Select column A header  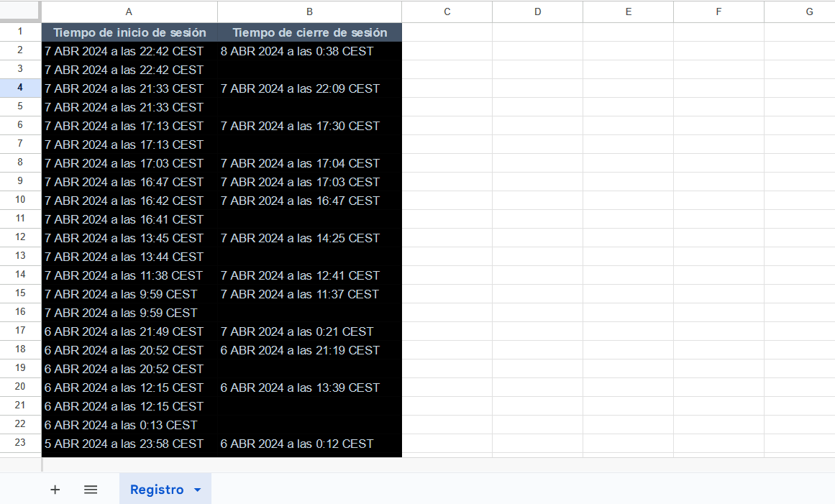click(129, 12)
